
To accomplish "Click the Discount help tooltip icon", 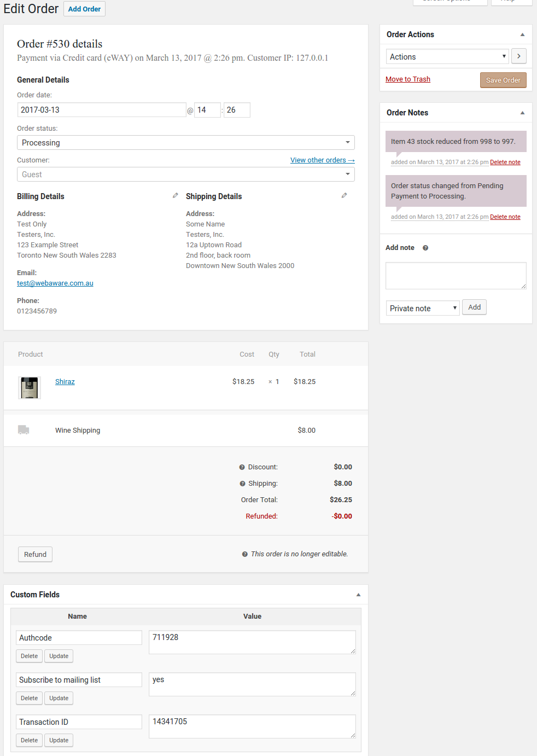I will [242, 467].
